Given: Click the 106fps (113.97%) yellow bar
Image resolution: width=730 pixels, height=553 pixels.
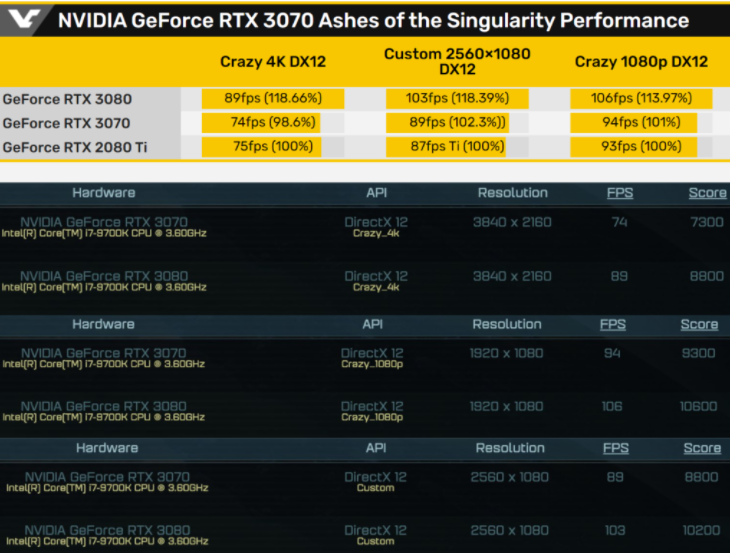Looking at the screenshot, I should (x=641, y=99).
